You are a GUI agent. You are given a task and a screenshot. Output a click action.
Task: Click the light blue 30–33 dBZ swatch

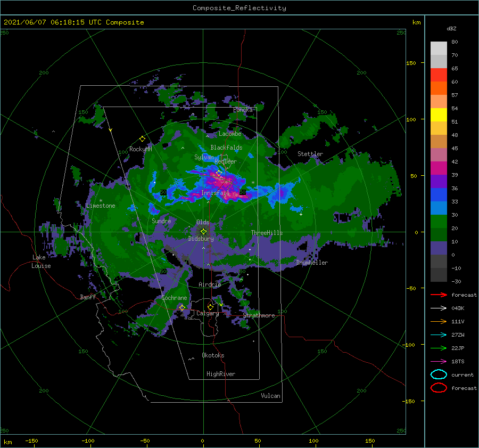[439, 208]
